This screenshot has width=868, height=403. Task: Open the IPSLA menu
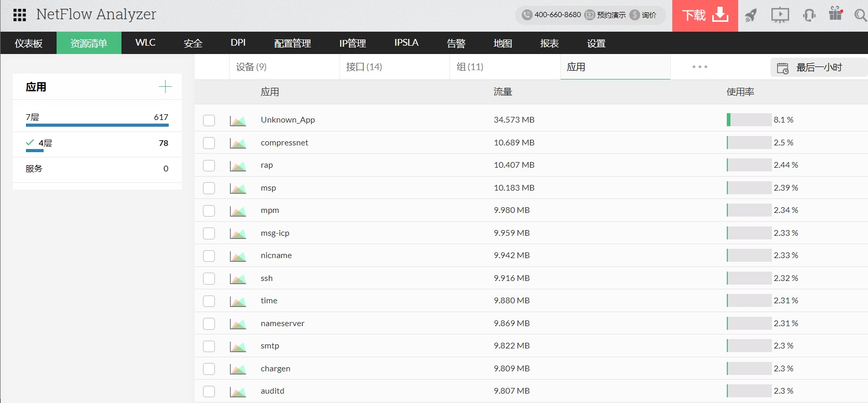tap(406, 43)
